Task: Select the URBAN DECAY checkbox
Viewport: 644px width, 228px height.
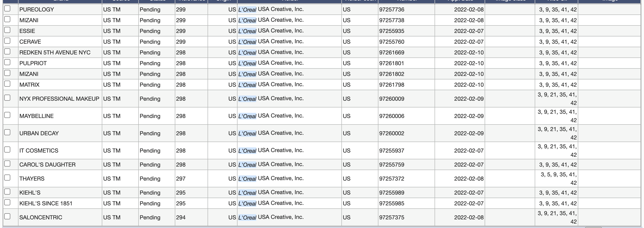Action: pyautogui.click(x=7, y=132)
